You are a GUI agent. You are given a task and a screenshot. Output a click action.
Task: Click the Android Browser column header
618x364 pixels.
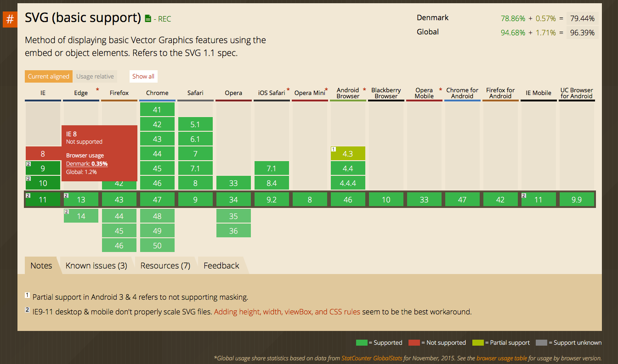pos(348,93)
